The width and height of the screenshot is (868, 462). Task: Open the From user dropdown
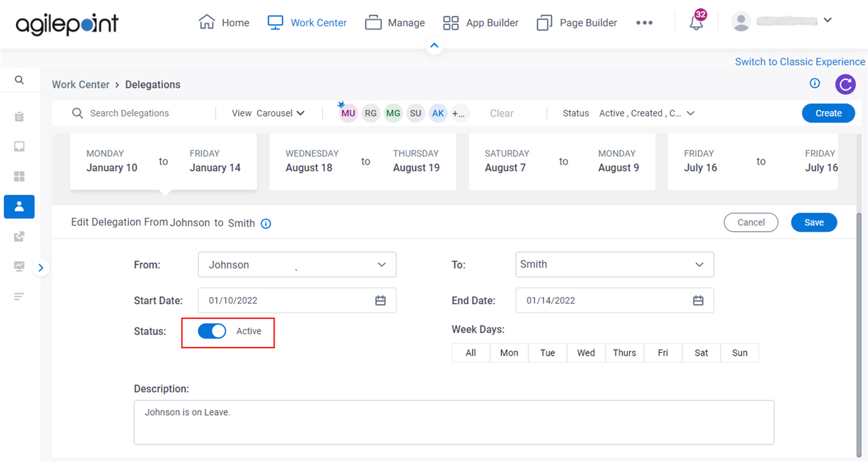[x=297, y=265]
